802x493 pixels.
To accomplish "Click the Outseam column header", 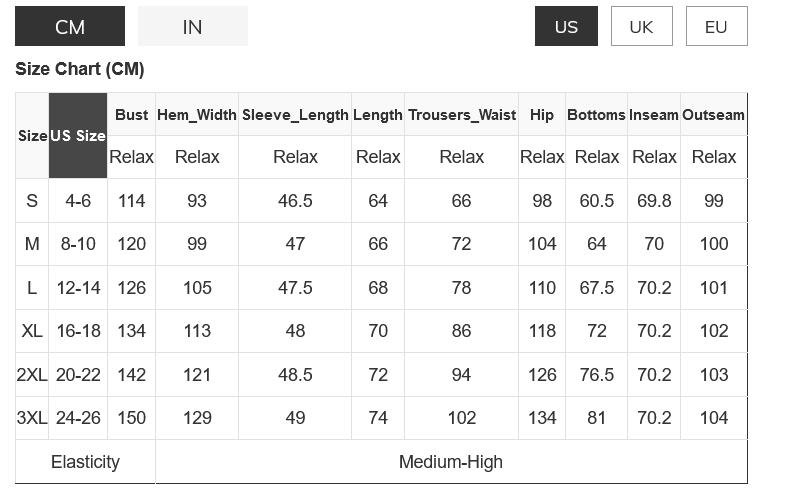I will [x=713, y=115].
